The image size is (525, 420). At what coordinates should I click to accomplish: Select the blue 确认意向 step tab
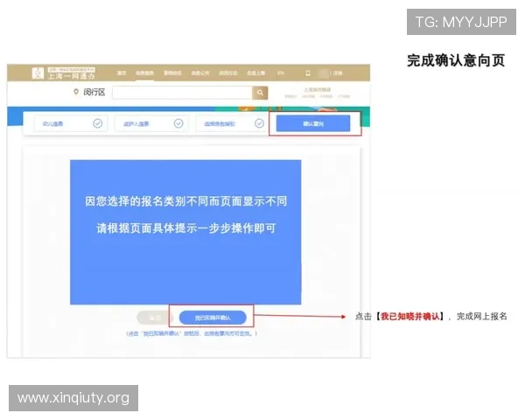tap(313, 123)
